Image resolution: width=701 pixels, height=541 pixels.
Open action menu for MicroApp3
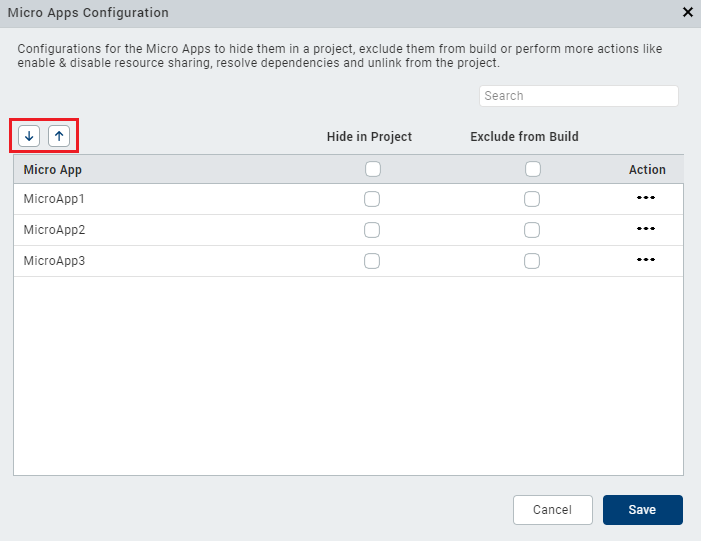tap(646, 260)
